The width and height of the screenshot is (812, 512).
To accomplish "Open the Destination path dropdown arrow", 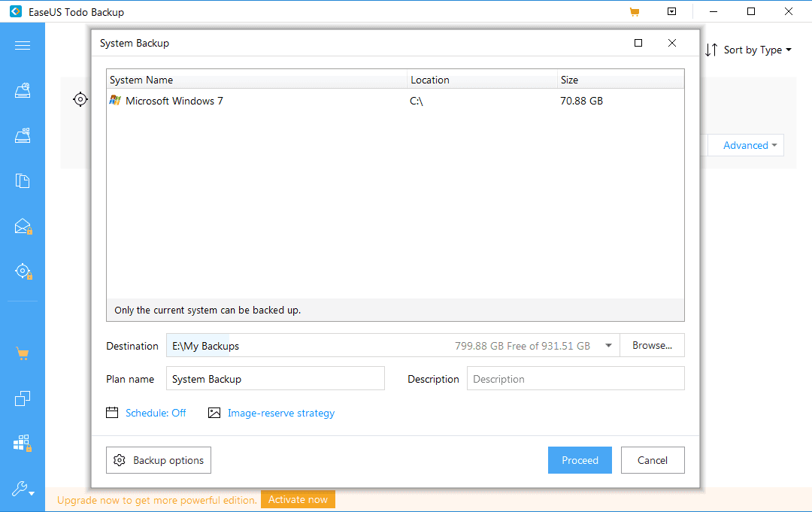I will tap(607, 346).
